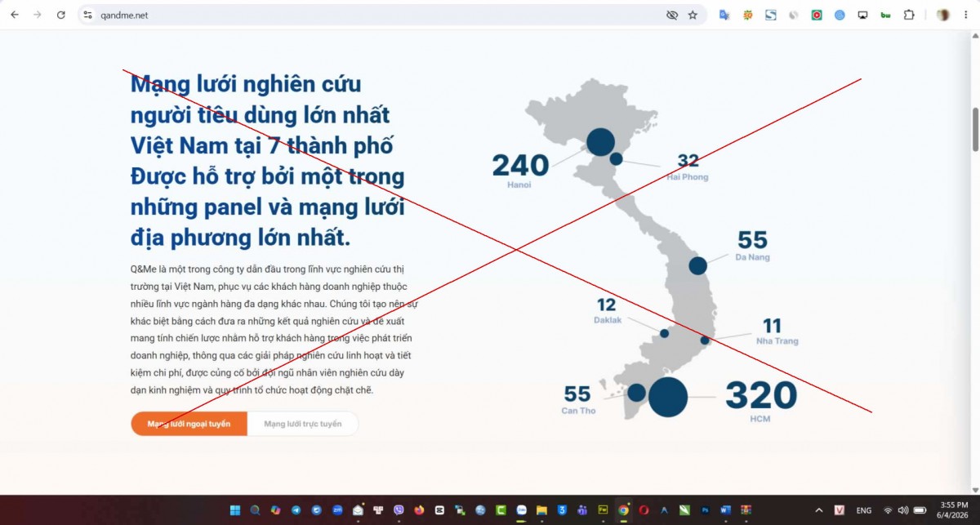
Task: Open volume control in system tray
Action: pos(904,510)
